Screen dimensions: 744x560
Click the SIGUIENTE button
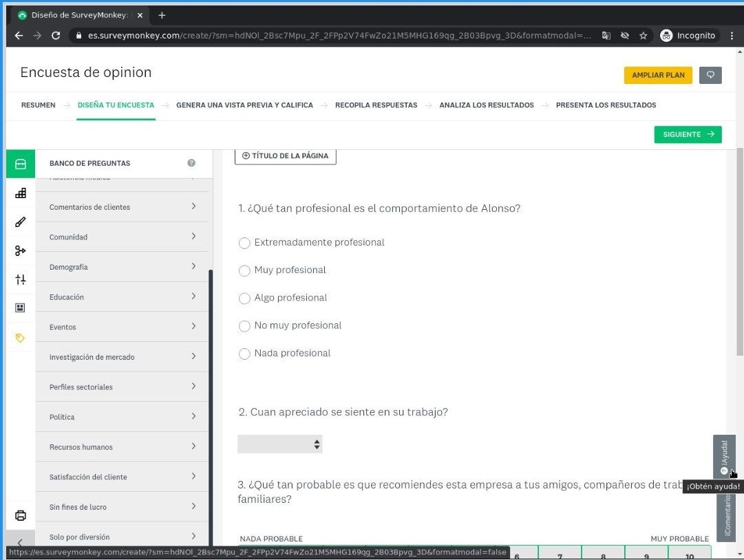coord(688,134)
